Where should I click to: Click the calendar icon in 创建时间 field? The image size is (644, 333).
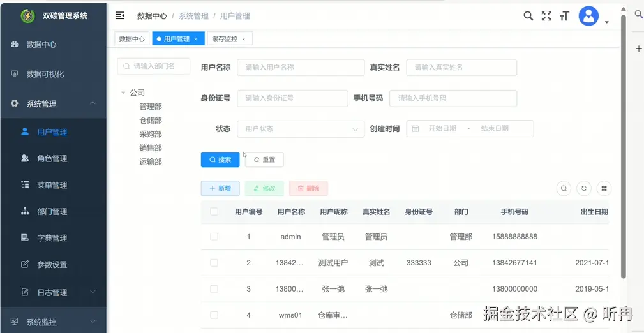click(416, 128)
